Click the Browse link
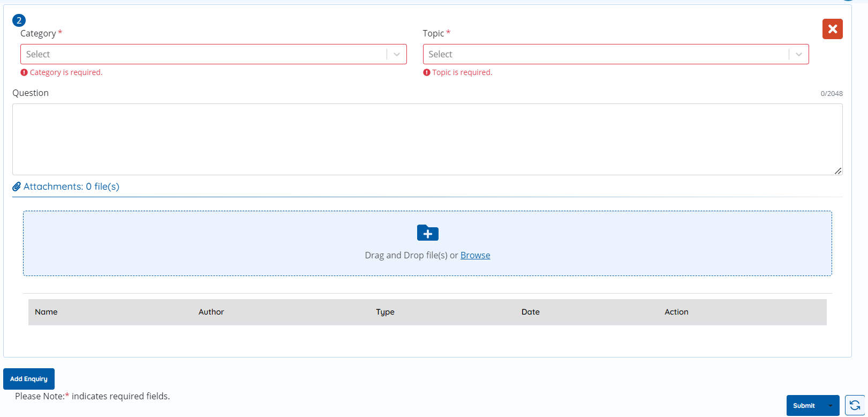This screenshot has width=868, height=417. point(475,255)
